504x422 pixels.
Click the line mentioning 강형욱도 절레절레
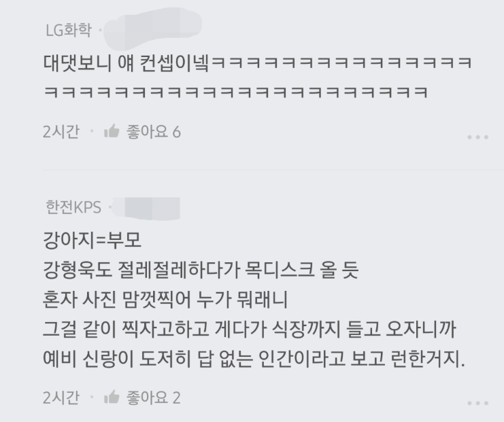[x=201, y=270]
